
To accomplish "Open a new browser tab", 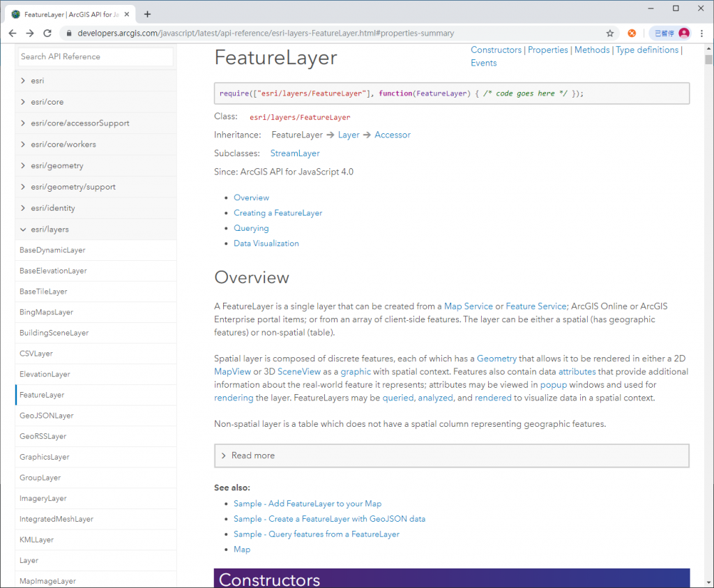I will click(x=147, y=14).
